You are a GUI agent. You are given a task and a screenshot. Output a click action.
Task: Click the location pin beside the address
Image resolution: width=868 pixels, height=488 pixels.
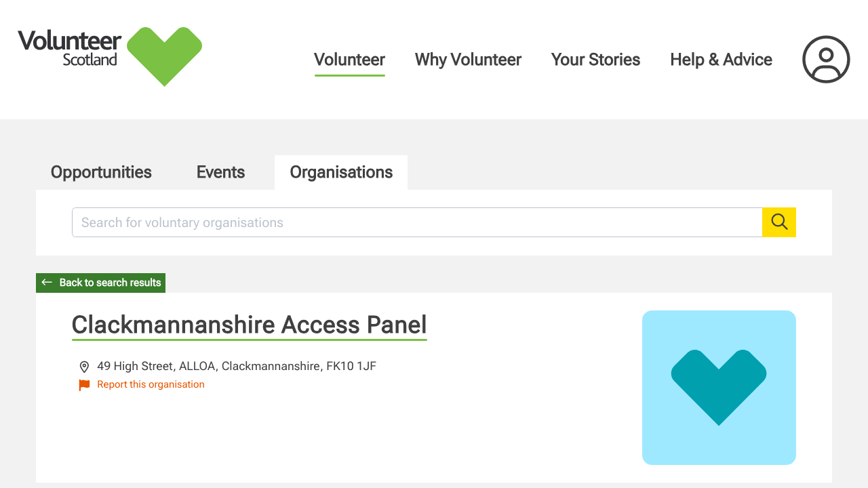[84, 366]
